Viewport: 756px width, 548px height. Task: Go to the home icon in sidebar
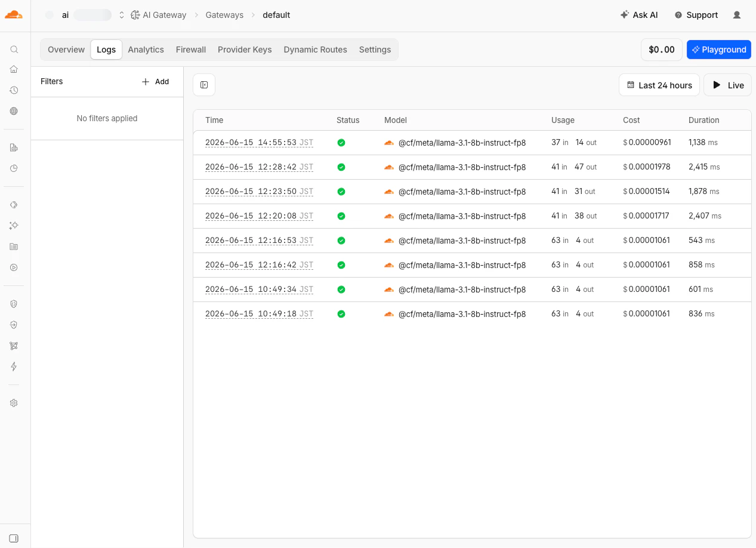(x=14, y=69)
